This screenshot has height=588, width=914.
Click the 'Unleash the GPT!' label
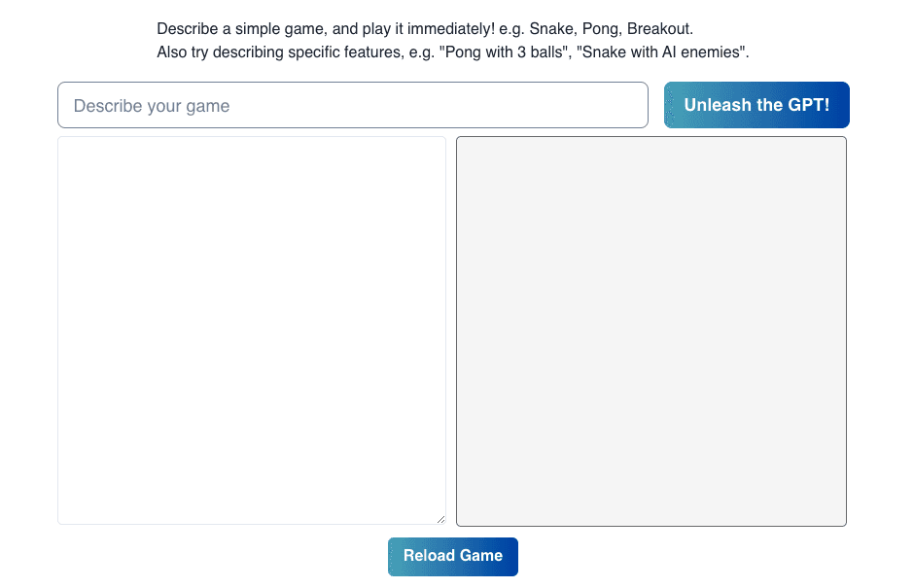(x=756, y=104)
